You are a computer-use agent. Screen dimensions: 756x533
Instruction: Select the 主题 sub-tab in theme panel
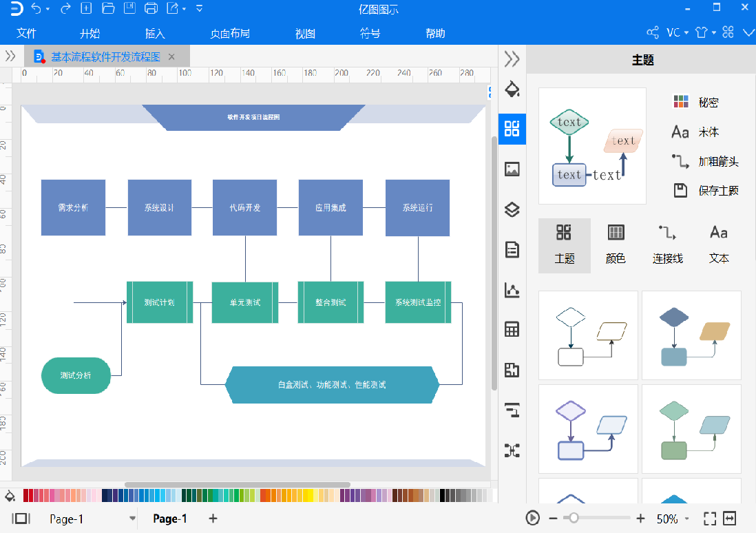pyautogui.click(x=564, y=246)
